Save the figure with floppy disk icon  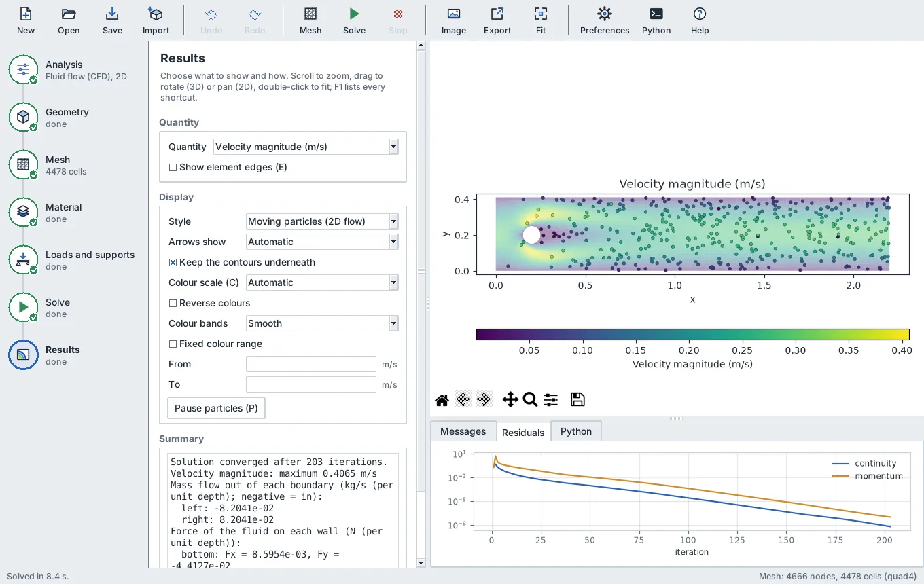click(x=577, y=400)
